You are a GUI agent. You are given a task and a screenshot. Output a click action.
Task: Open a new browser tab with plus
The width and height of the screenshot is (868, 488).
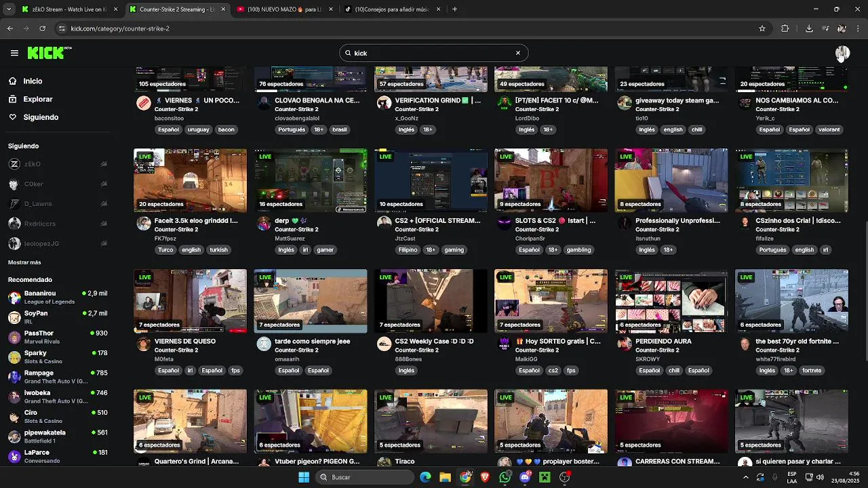[x=454, y=9]
